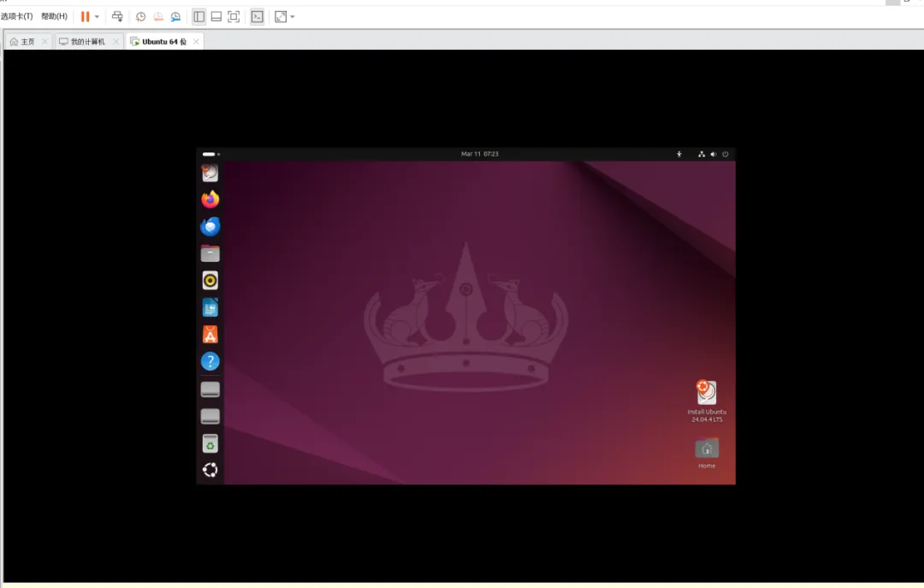This screenshot has height=588, width=924.
Task: Toggle the library sidebar view
Action: pos(199,16)
